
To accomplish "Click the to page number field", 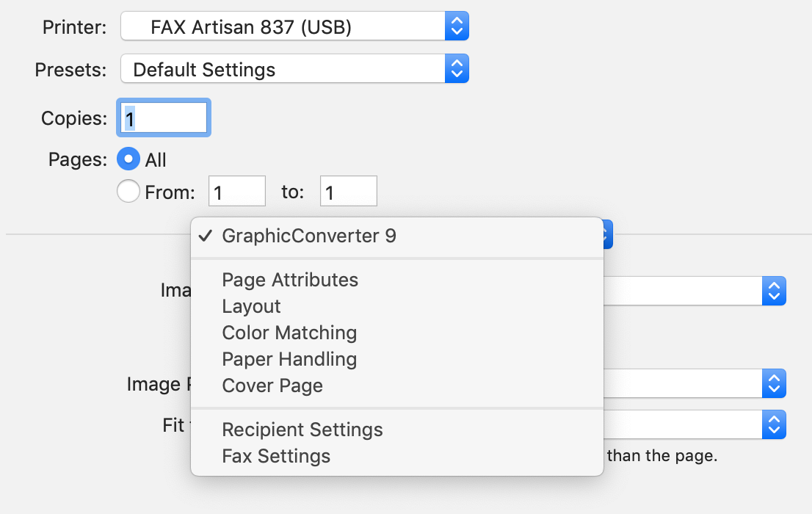I will tap(348, 192).
